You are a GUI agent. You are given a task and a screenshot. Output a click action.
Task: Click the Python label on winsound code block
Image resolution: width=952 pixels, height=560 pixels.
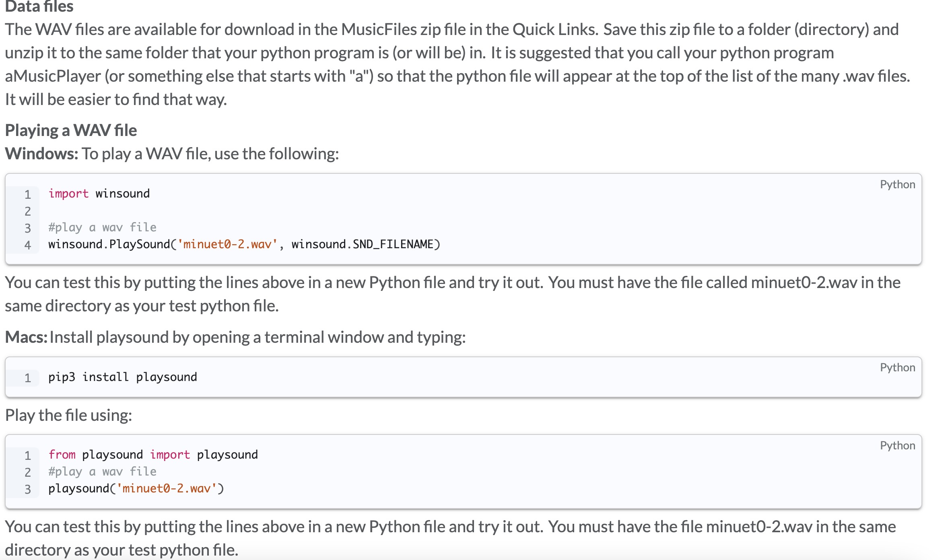coord(897,184)
